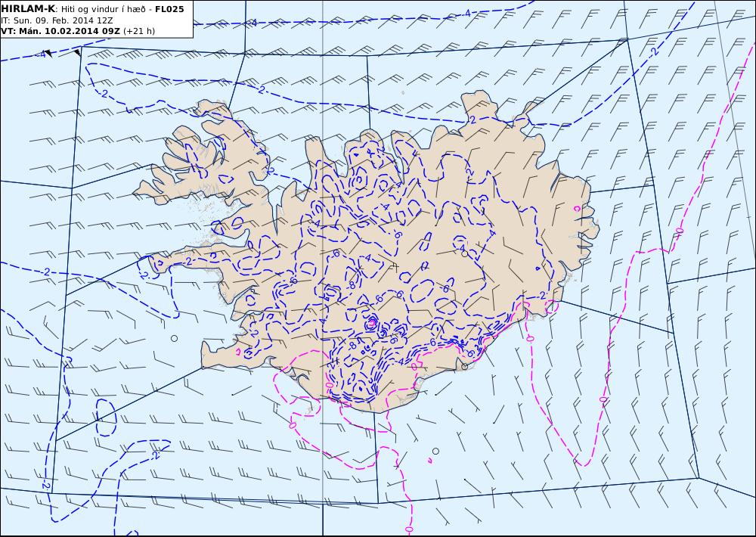The width and height of the screenshot is (756, 537).
Task: Click the open circle marker offshore west of Iceland
Action: [x=174, y=338]
